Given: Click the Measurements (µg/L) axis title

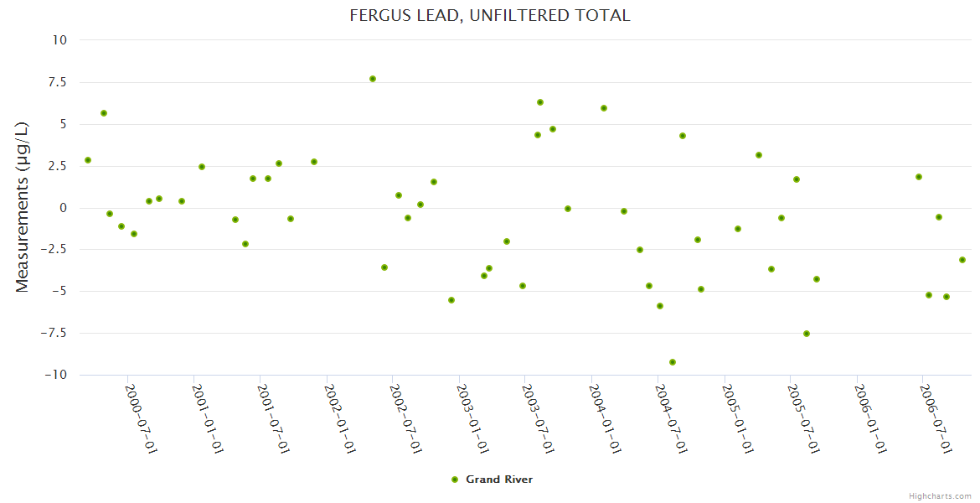Looking at the screenshot, I should pyautogui.click(x=23, y=207).
